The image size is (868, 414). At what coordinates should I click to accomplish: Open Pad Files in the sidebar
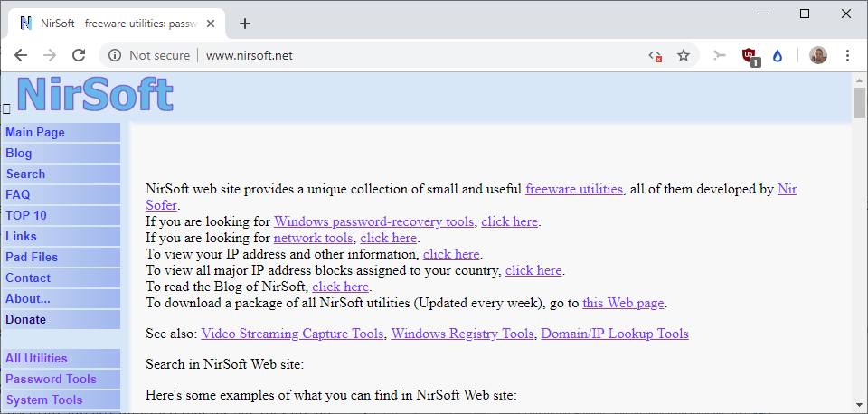pyautogui.click(x=61, y=257)
